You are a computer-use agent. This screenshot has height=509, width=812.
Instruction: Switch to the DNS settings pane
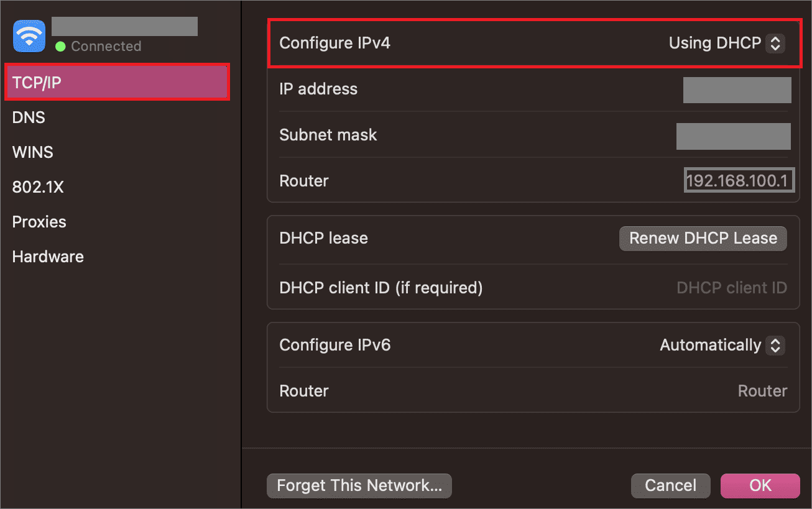[28, 117]
